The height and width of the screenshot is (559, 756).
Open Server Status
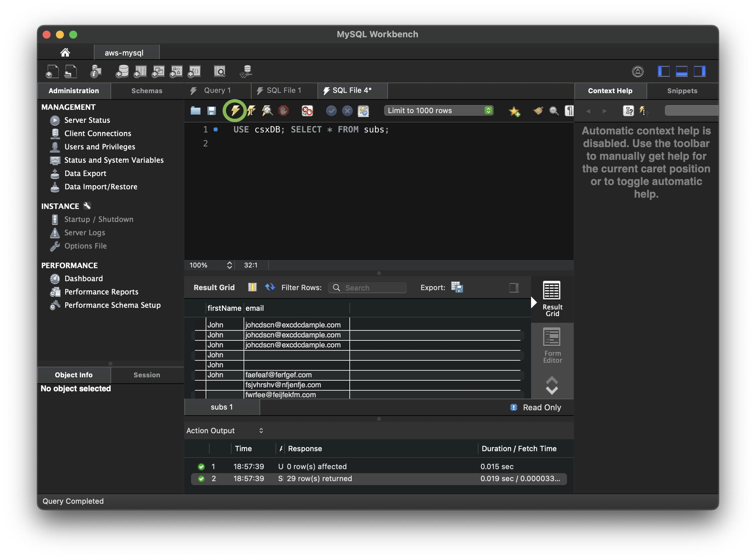click(x=87, y=120)
